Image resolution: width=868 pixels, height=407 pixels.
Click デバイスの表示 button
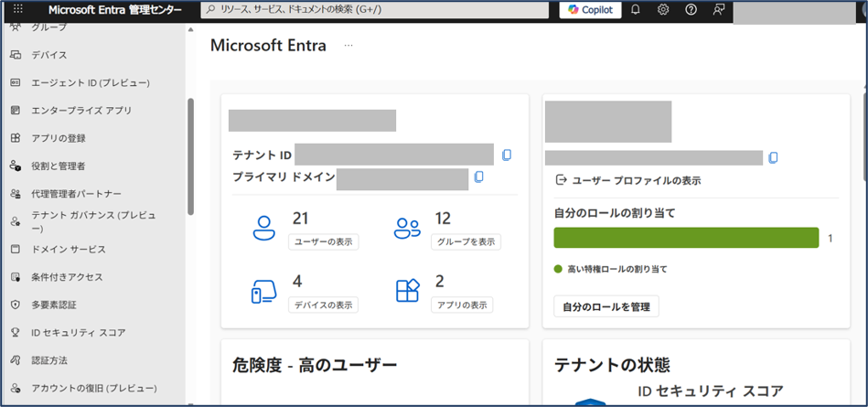click(323, 305)
